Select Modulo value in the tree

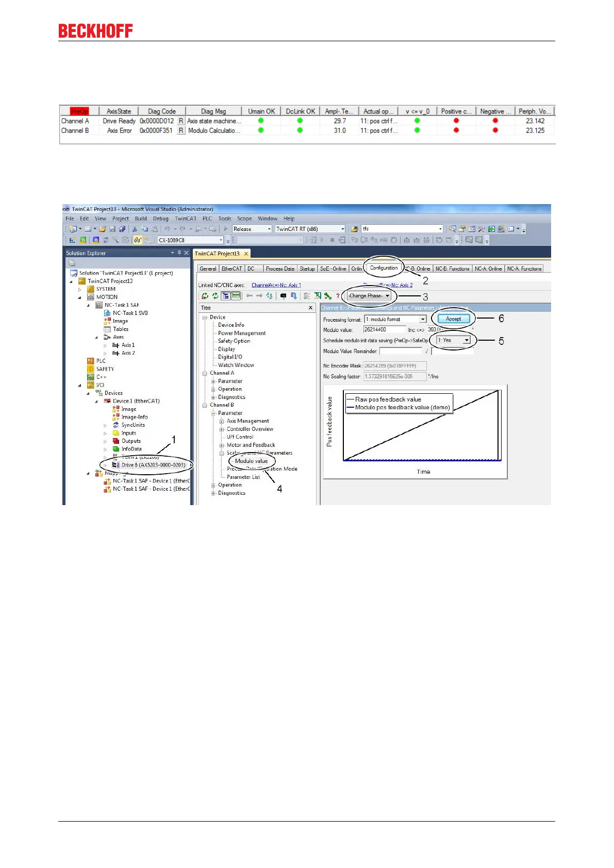[252, 461]
